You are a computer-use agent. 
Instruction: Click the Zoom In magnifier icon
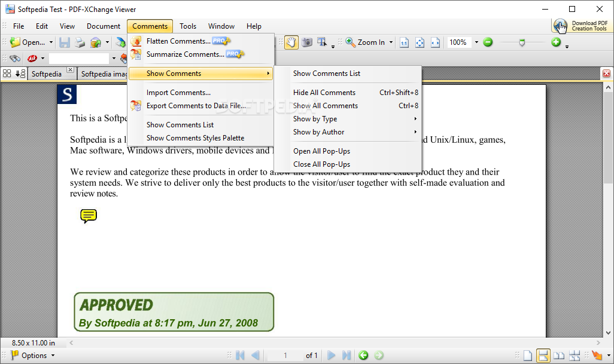[x=351, y=42]
